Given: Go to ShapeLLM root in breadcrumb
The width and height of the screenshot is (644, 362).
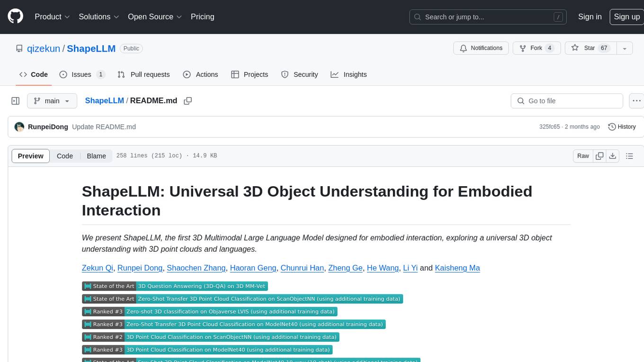Looking at the screenshot, I should pos(104,101).
